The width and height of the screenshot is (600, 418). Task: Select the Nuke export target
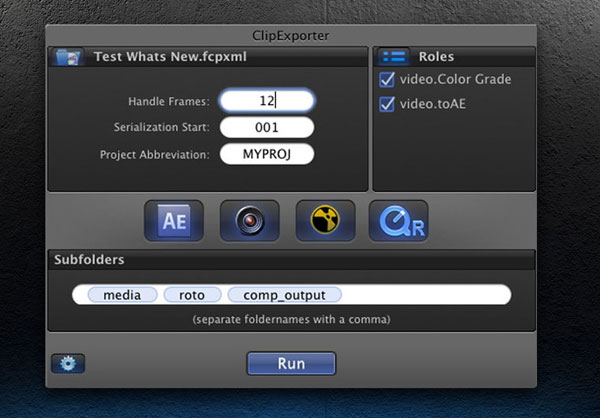[325, 221]
